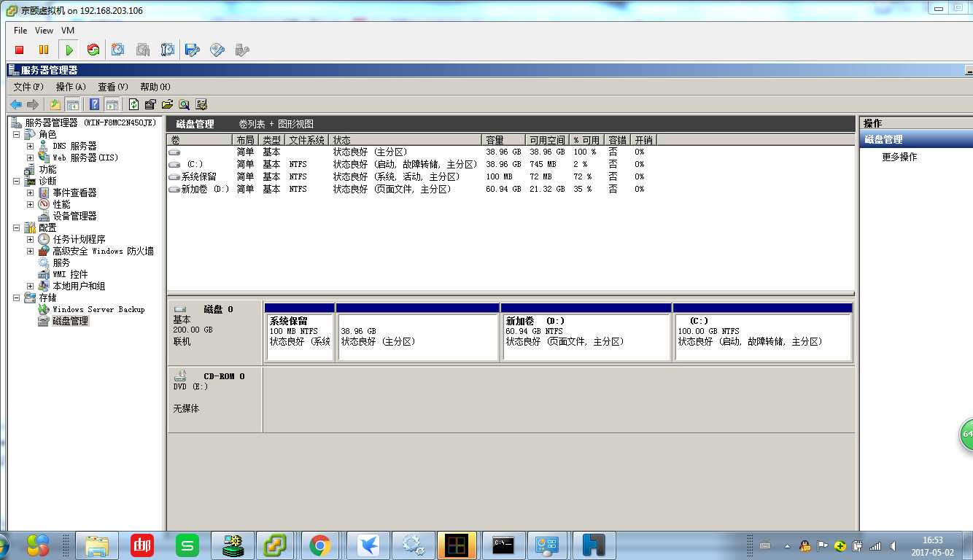Click the blue help question mark icon
973x560 pixels.
pos(95,104)
